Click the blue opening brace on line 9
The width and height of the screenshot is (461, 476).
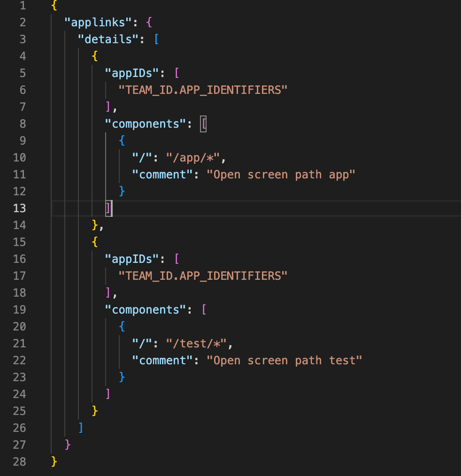point(122,140)
